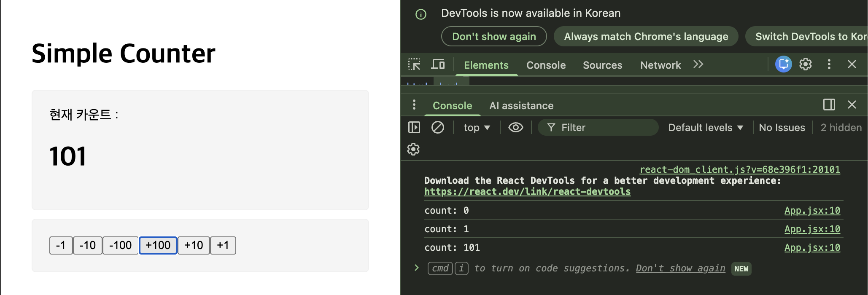Click the react-devtools link
Screen dimensions: 868x295
527,192
